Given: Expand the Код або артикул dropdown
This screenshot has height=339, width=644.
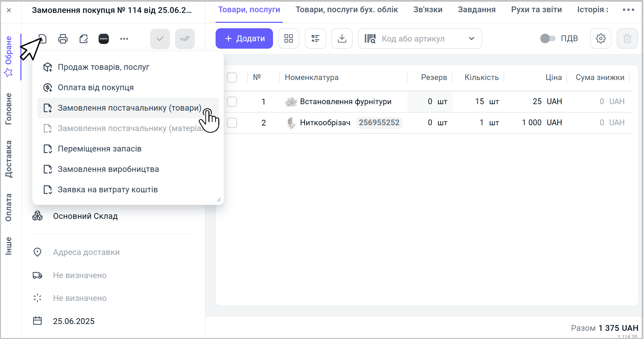Looking at the screenshot, I should pyautogui.click(x=471, y=38).
